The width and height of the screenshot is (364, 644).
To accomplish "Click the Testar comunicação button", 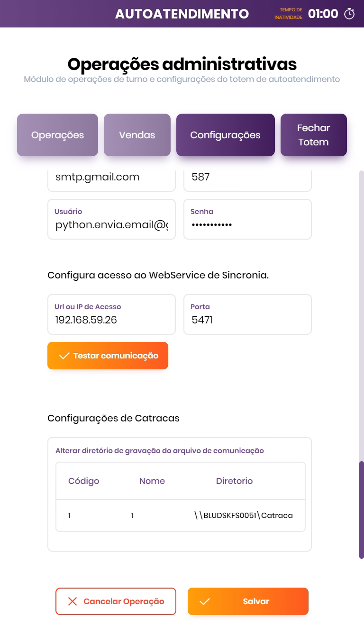I will (x=108, y=356).
